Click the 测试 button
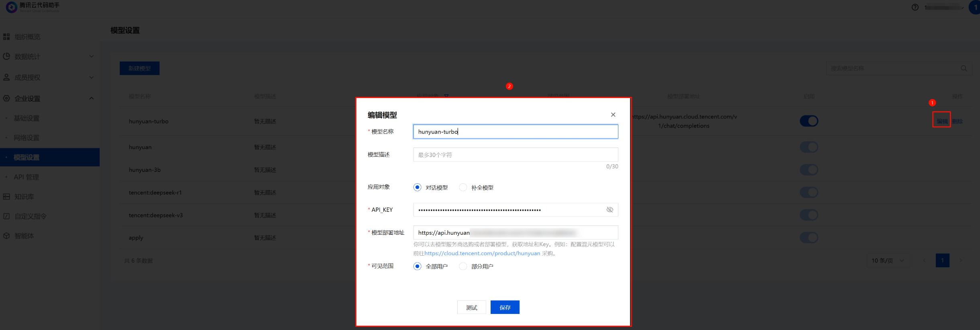980x330 pixels. point(471,307)
